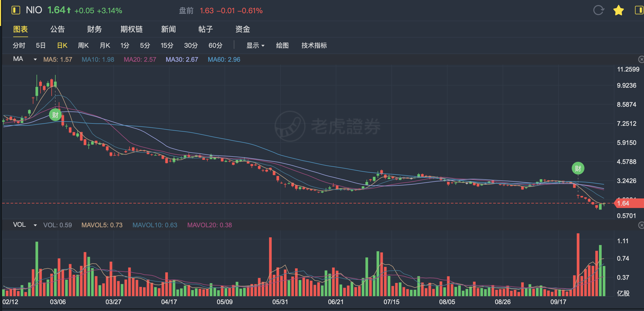Switch to the 期权链 tab

pyautogui.click(x=131, y=29)
